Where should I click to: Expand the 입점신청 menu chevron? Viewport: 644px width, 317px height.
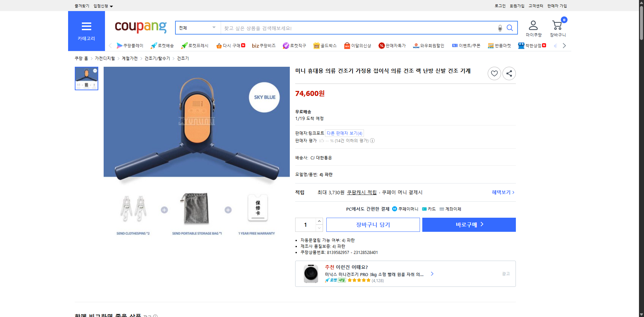[x=112, y=6]
